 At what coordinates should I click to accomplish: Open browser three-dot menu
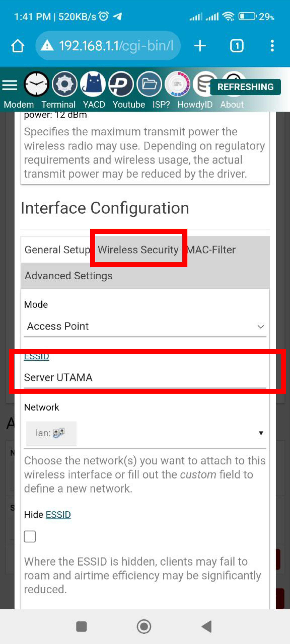click(x=272, y=46)
